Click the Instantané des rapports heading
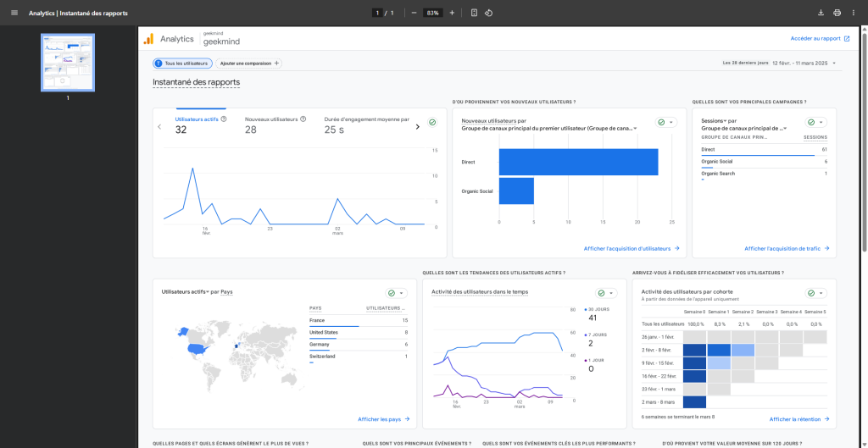The image size is (868, 448). pos(197,82)
